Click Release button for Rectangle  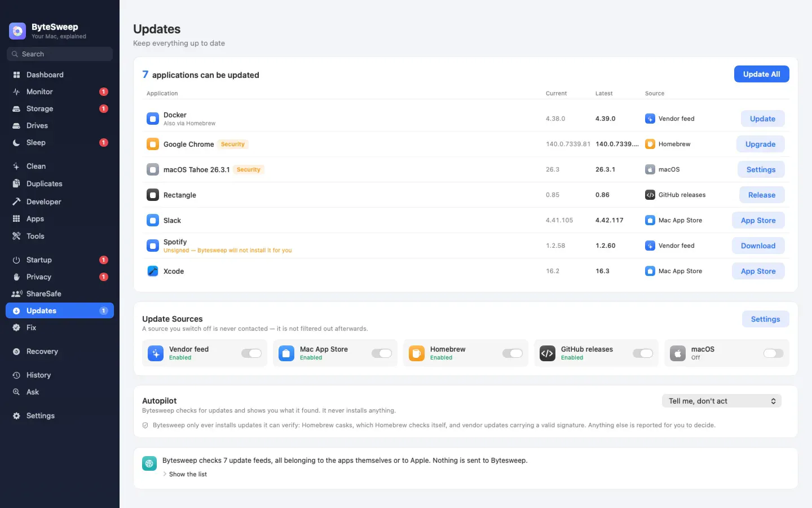762,195
